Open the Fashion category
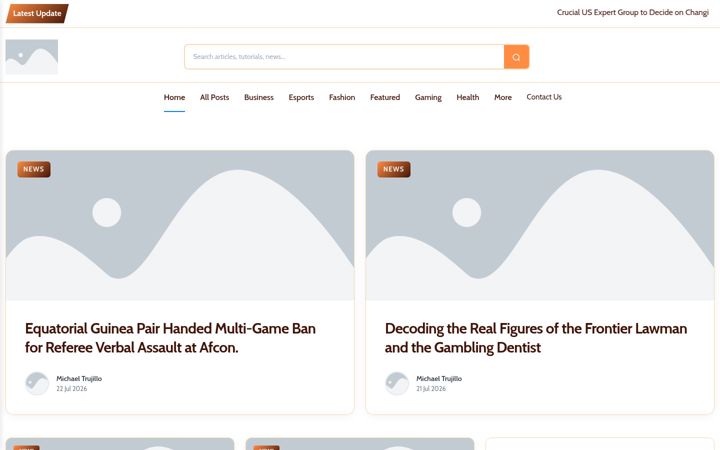The height and width of the screenshot is (450, 720). click(x=342, y=97)
